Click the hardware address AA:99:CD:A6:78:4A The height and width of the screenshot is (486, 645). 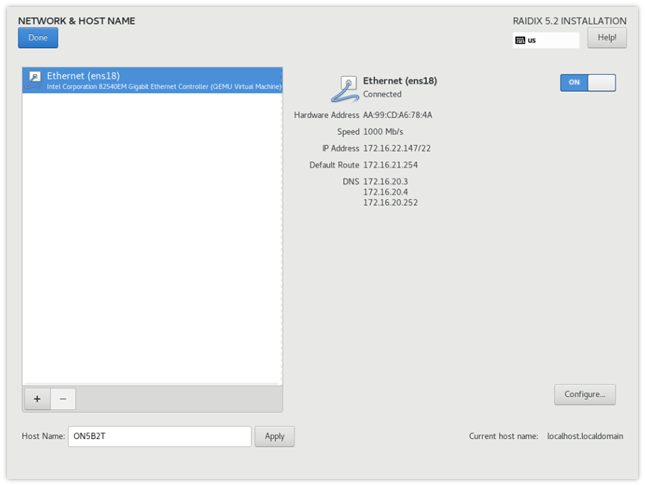coord(397,115)
